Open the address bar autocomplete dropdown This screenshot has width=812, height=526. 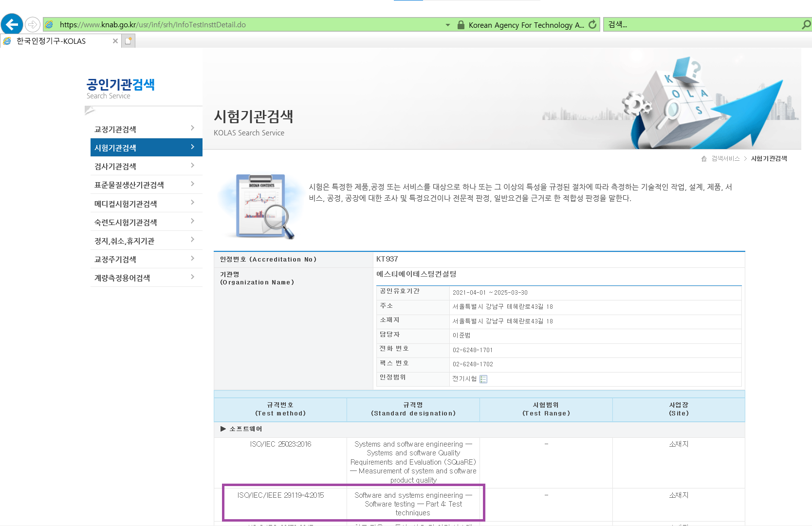[x=447, y=24]
